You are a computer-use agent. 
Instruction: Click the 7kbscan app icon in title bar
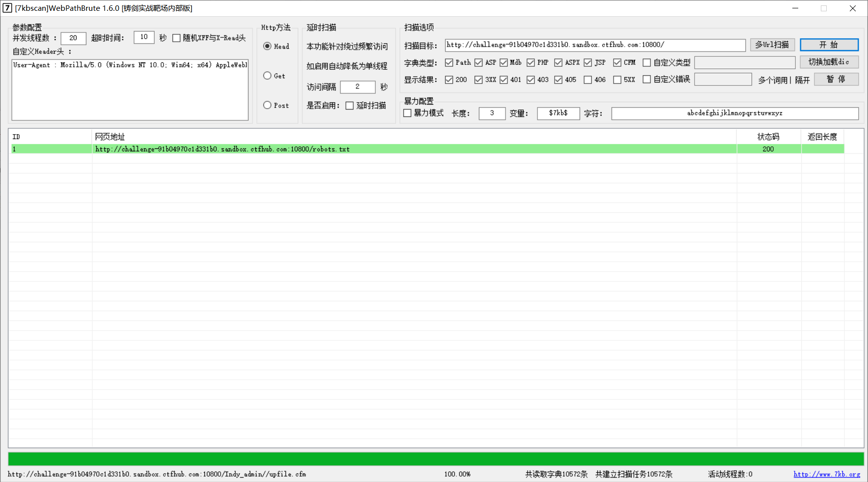[x=7, y=8]
